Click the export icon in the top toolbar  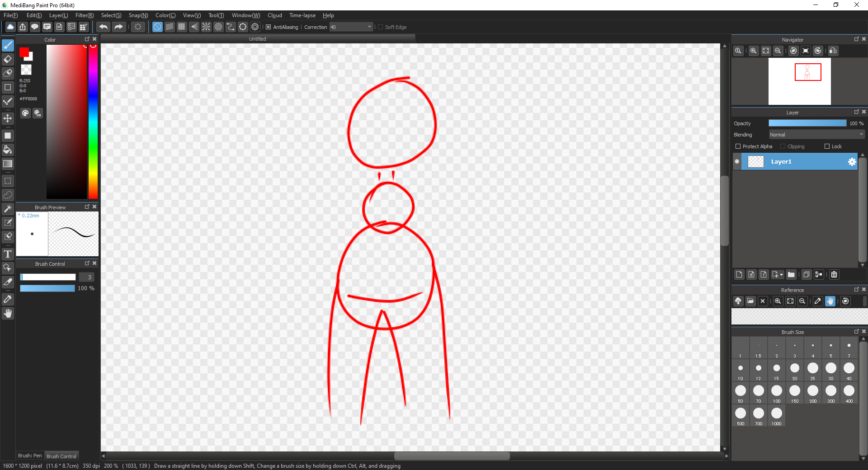[23, 27]
